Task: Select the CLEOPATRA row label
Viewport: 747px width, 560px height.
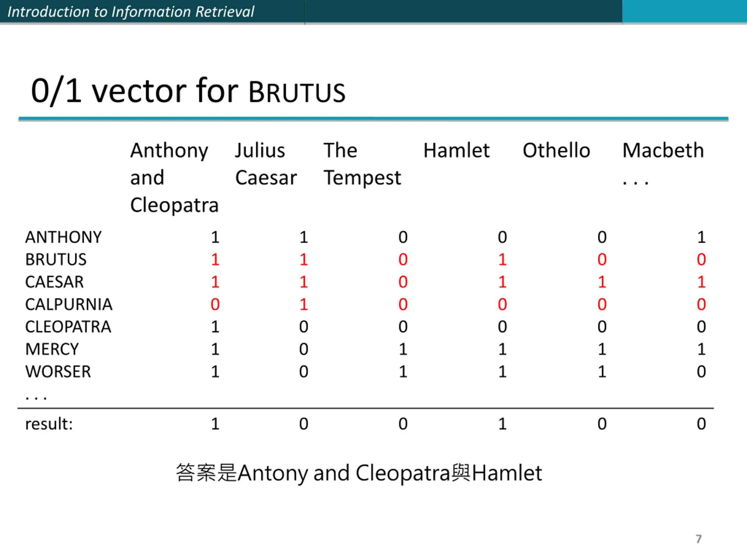Action: tap(68, 327)
